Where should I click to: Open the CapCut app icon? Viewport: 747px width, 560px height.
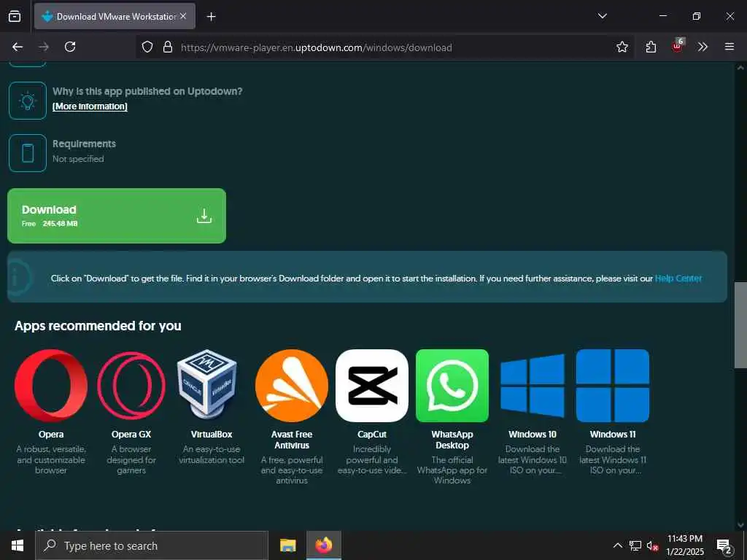pos(372,386)
